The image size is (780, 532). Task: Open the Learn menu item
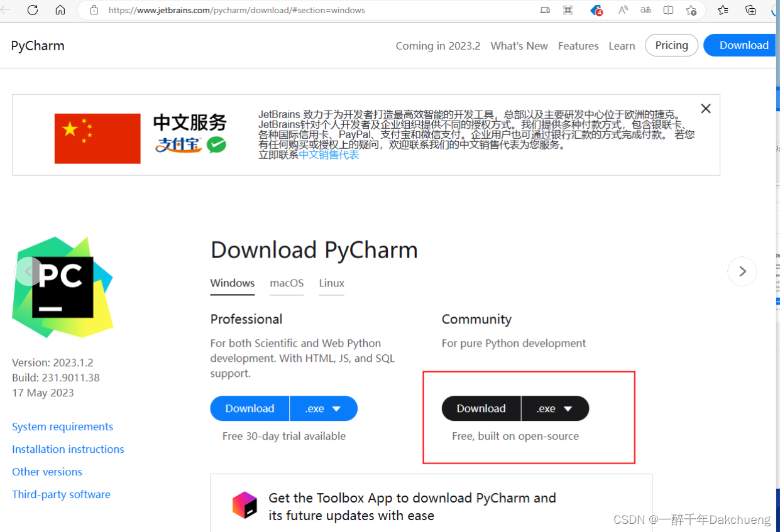[x=622, y=46]
